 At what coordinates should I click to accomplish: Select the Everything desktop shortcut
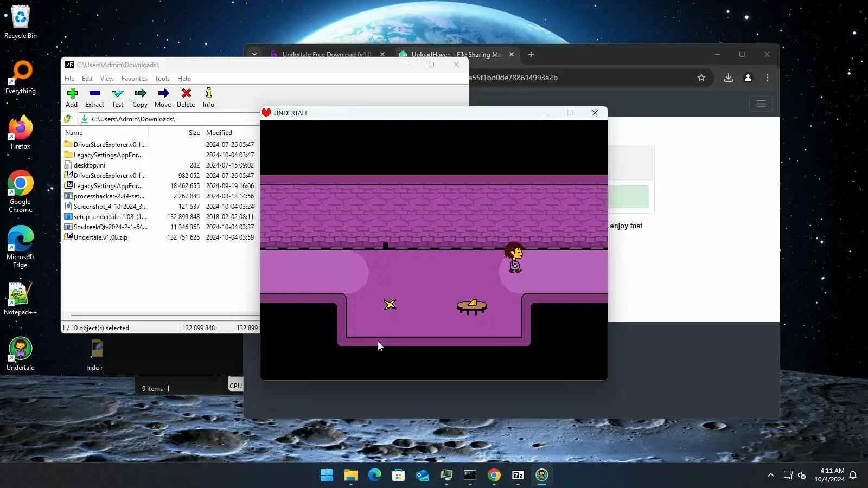pyautogui.click(x=21, y=77)
